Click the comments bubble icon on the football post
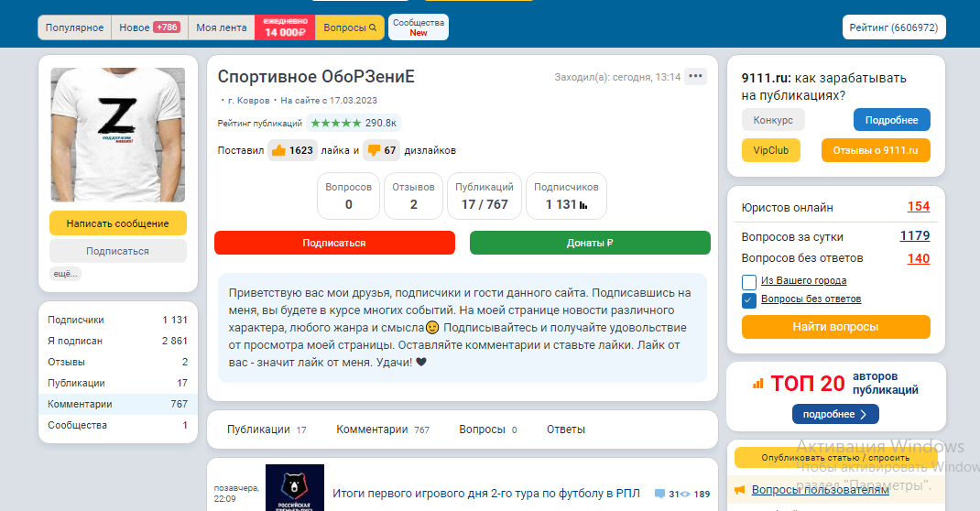980x511 pixels. pos(659,494)
